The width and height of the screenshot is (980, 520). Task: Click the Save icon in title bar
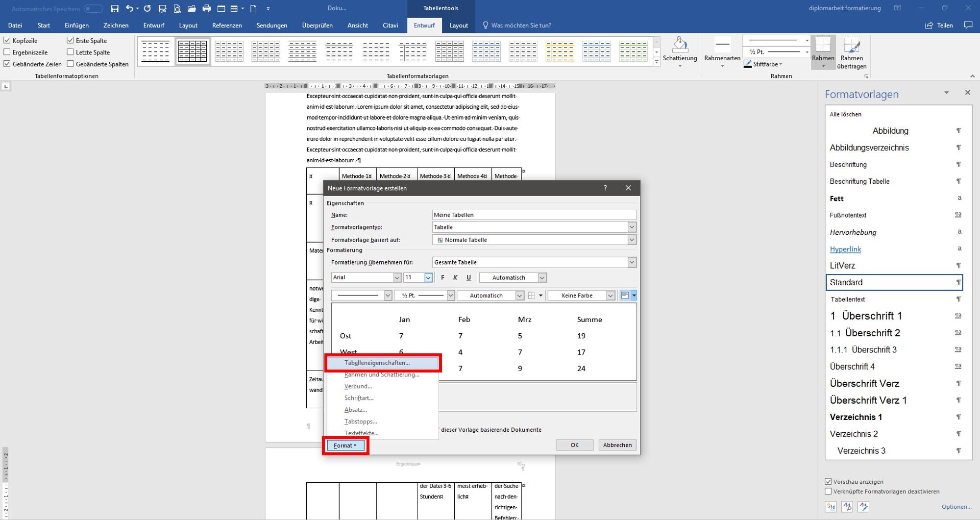point(115,8)
